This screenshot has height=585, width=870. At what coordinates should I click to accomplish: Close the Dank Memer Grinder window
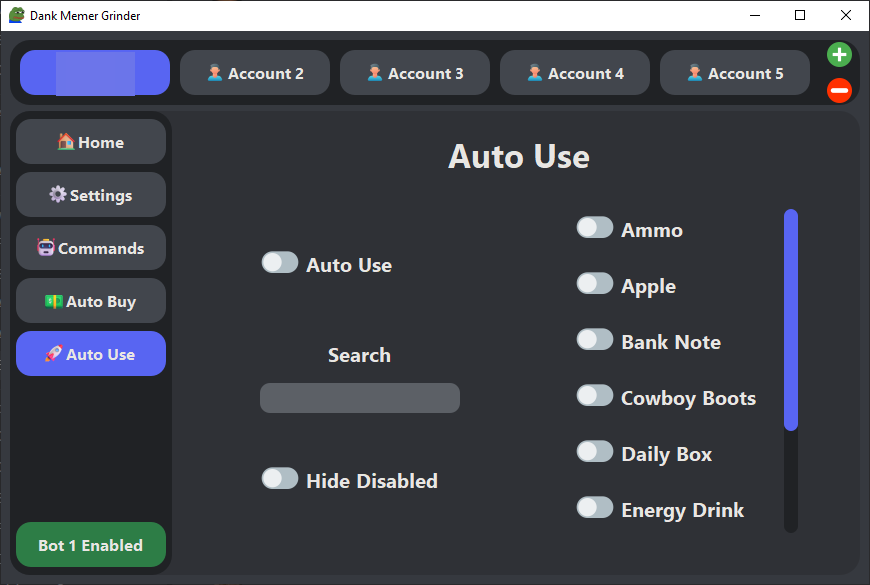pos(846,15)
